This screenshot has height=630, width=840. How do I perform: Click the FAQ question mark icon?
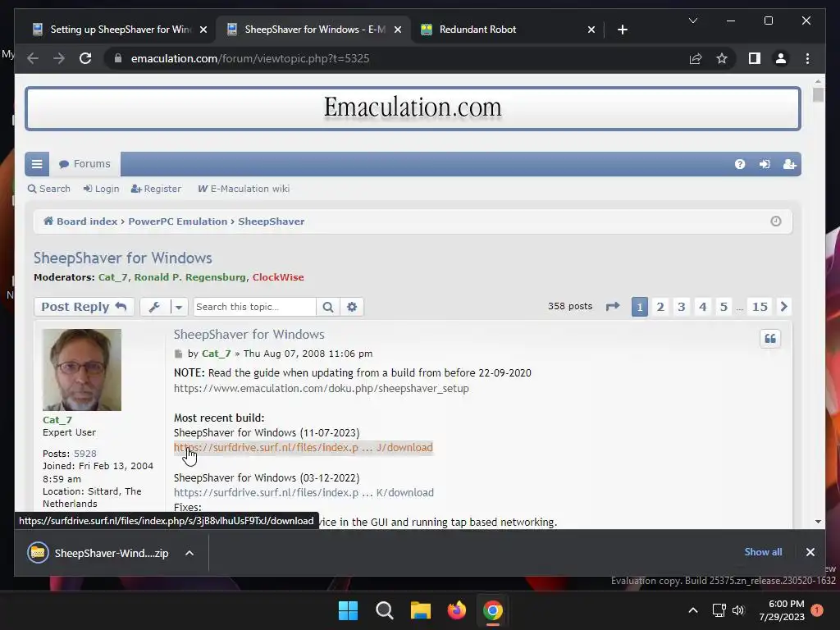[x=740, y=164]
